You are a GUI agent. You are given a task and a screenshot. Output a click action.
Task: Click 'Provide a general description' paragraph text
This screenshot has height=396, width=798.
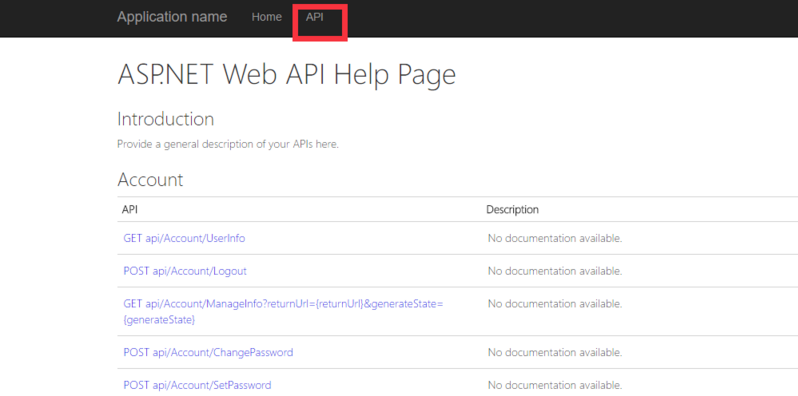click(228, 144)
